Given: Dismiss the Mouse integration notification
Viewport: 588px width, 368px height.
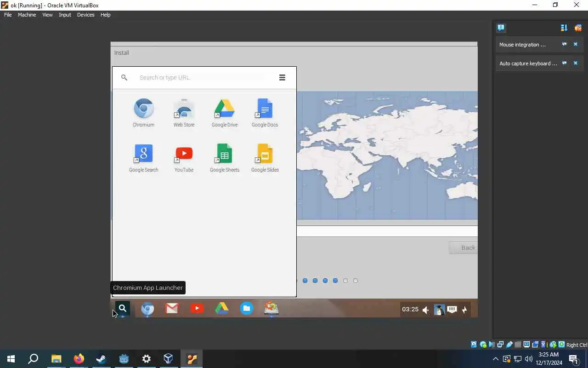Looking at the screenshot, I should tap(575, 44).
